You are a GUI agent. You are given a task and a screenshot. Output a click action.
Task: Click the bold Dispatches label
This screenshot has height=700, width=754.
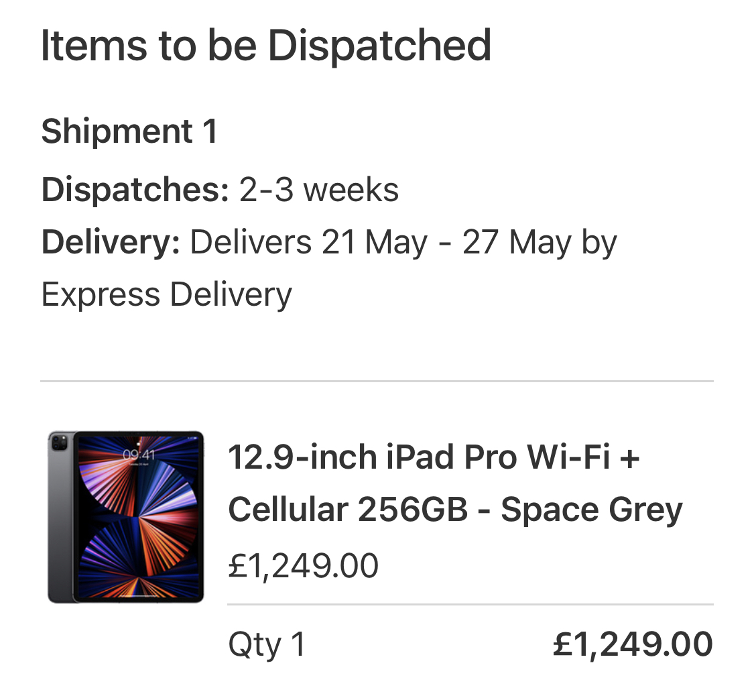135,189
